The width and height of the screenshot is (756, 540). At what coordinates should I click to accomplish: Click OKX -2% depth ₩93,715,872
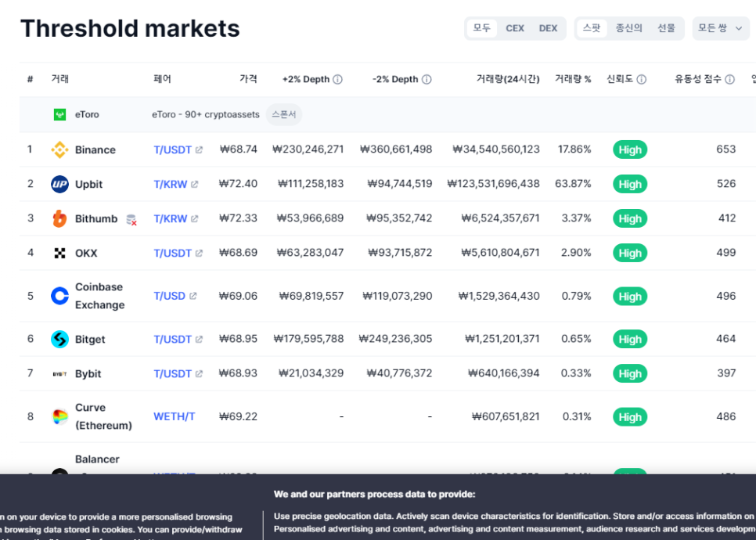[x=400, y=253]
